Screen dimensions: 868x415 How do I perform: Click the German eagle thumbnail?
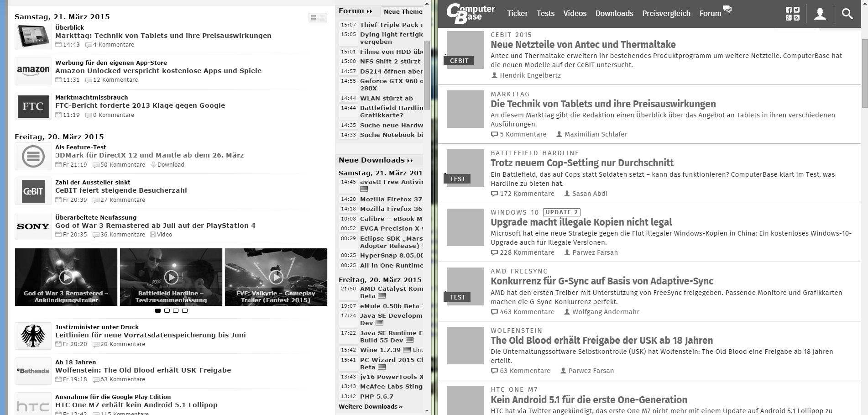coord(33,336)
